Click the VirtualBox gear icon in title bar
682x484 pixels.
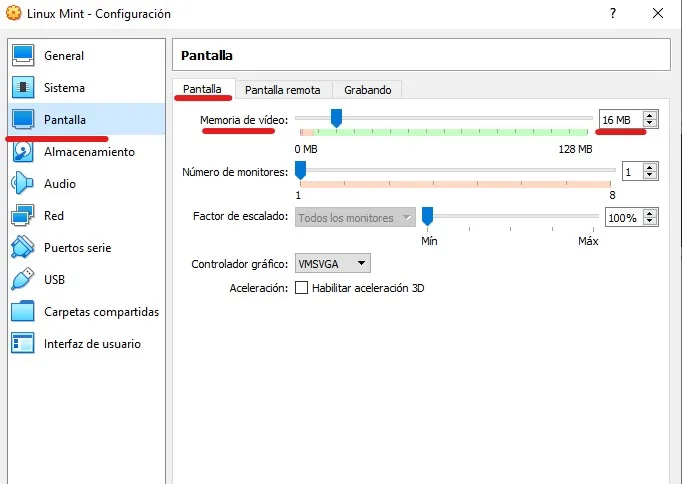13,13
